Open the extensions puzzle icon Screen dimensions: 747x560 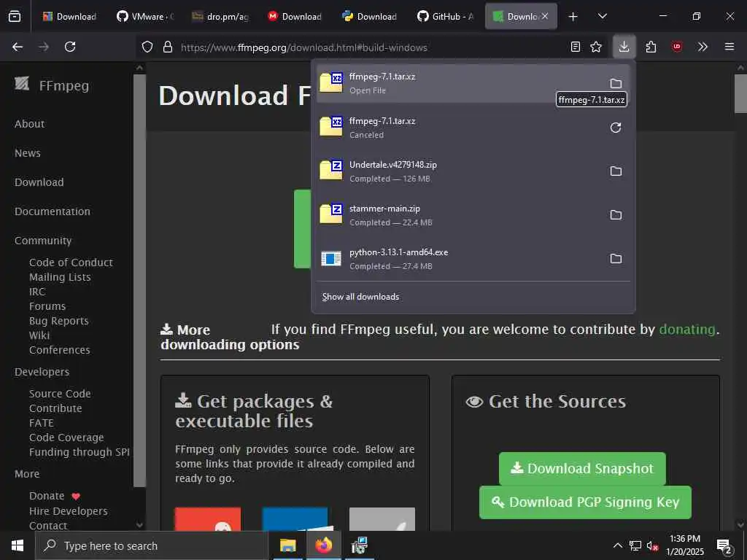[x=651, y=47]
